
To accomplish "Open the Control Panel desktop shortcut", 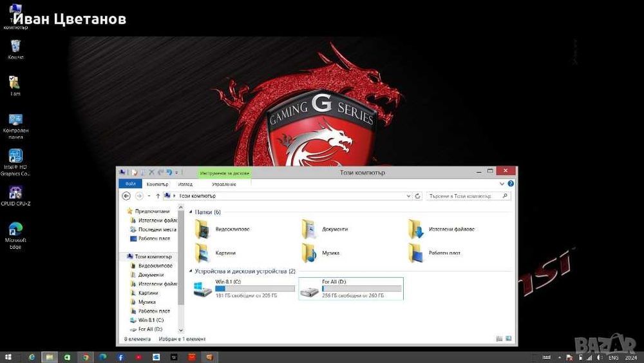I will (x=15, y=126).
